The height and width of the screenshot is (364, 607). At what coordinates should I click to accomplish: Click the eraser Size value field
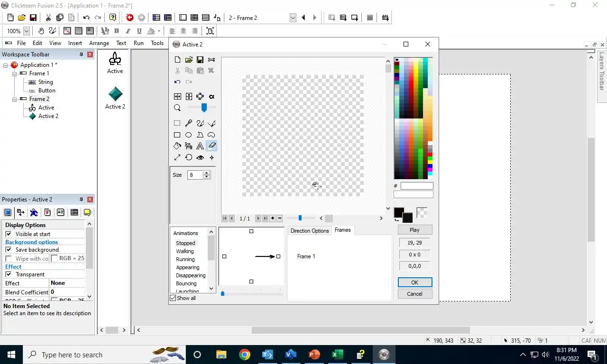[x=195, y=175]
